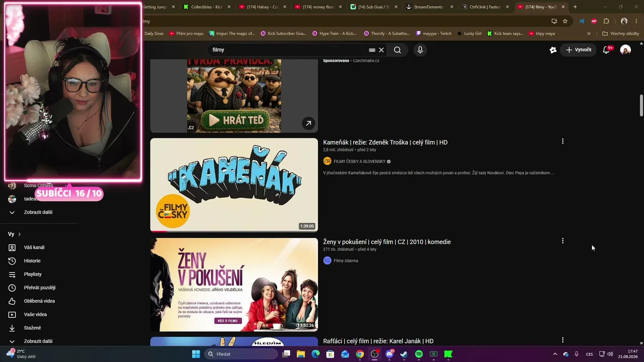Viewport: 644px width, 362px height.
Task: Open the YouTube account avatar menu
Action: pos(625,50)
